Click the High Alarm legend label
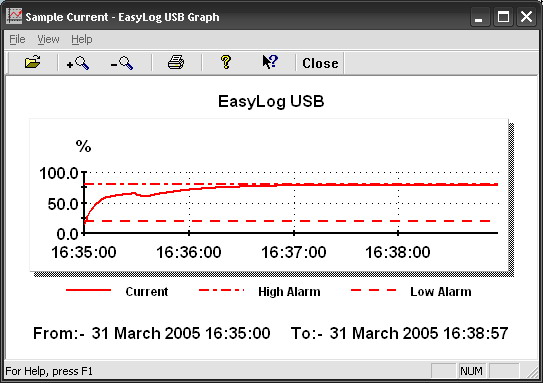543x383 pixels. point(289,292)
